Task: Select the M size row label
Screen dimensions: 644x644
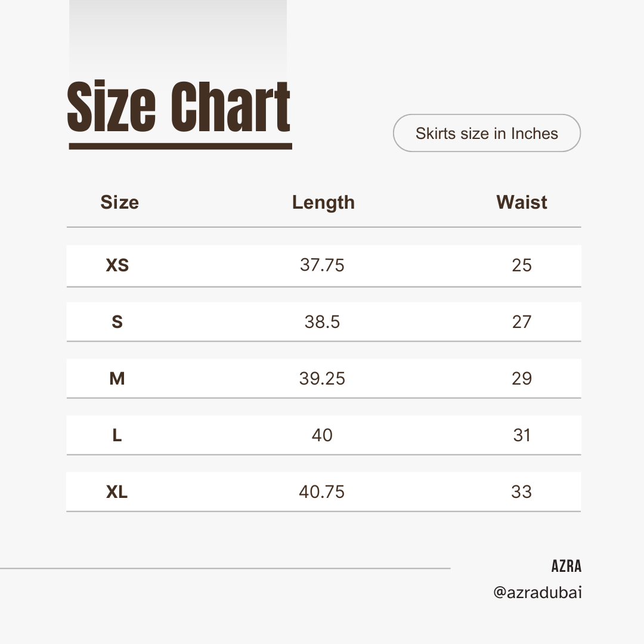Action: point(117,379)
